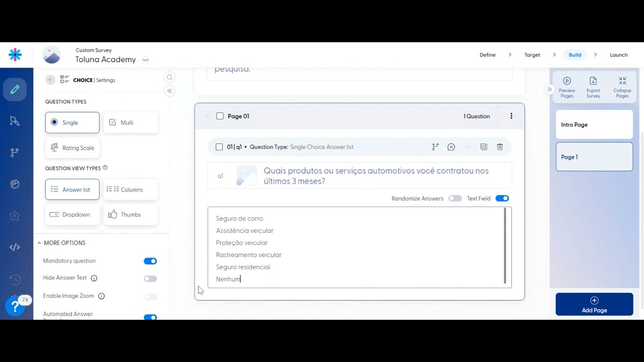Choose the Rating Scale question type
The height and width of the screenshot is (362, 644).
click(x=72, y=148)
